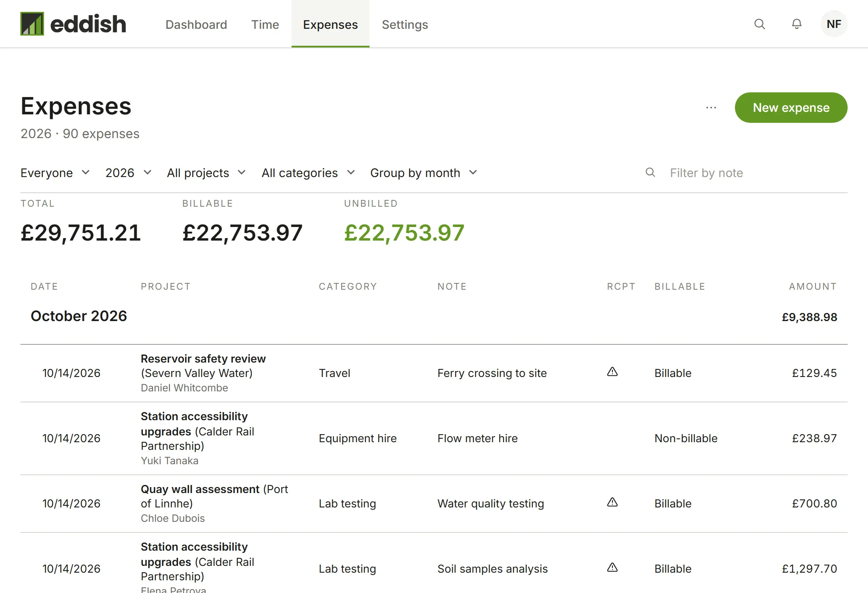Click the eddish logo icon
The height and width of the screenshot is (593, 868).
click(x=32, y=24)
